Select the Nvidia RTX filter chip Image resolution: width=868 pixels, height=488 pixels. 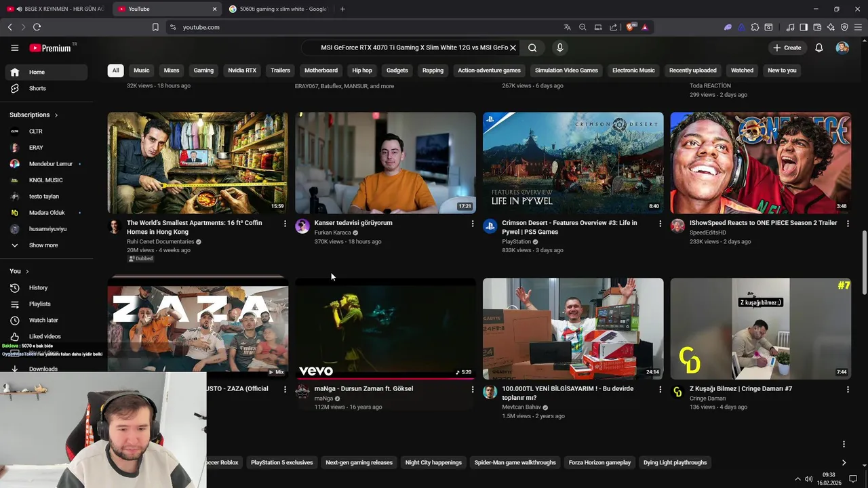242,70
